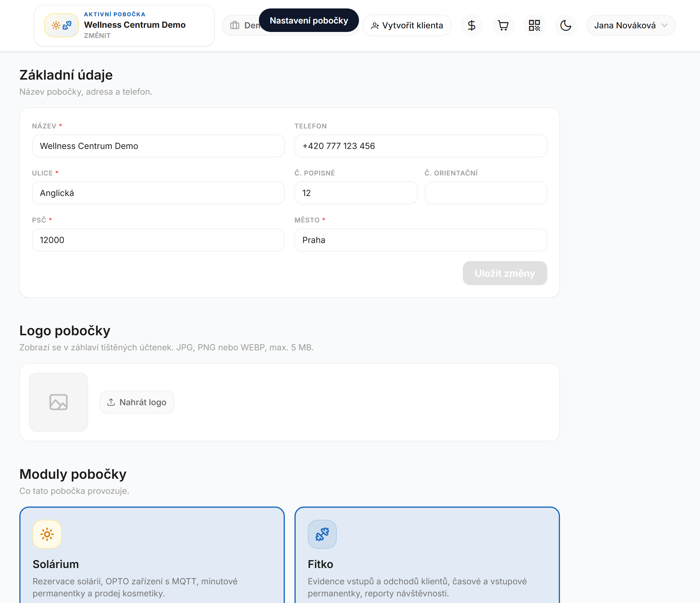The image size is (700, 603).
Task: Focus the empty Č. orientační field
Action: pyautogui.click(x=486, y=193)
